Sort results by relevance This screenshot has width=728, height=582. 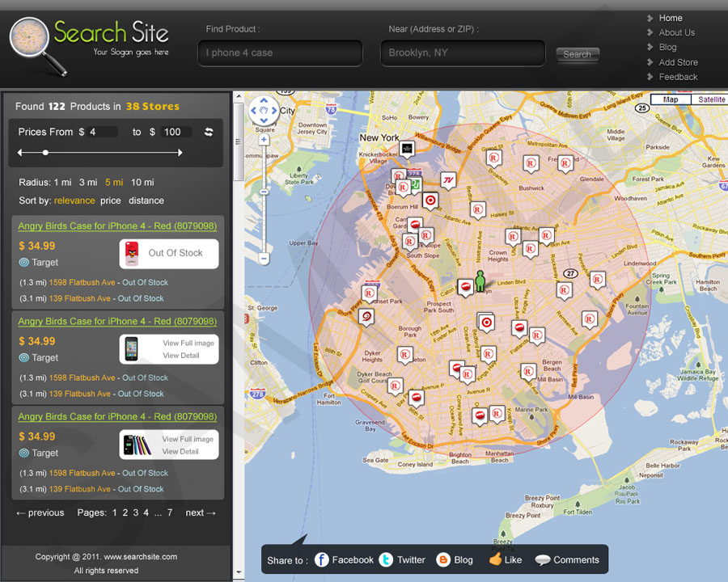point(74,200)
